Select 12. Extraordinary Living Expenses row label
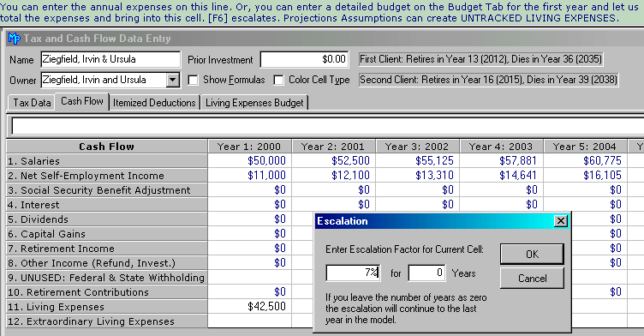644x336 pixels. tap(107, 321)
